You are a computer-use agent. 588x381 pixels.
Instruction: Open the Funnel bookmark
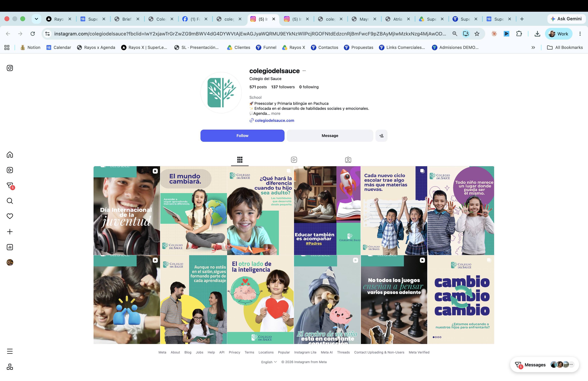[x=266, y=47]
